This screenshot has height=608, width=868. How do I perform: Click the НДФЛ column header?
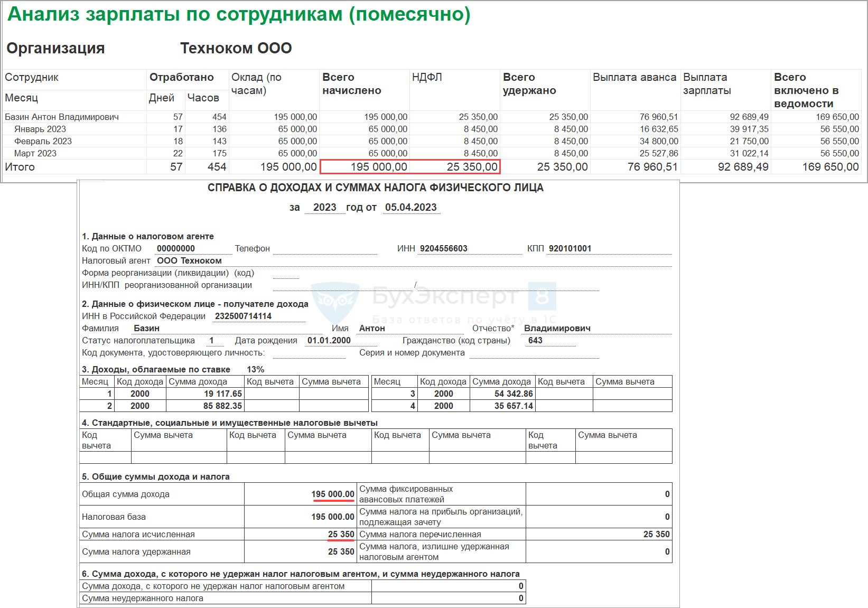point(427,78)
